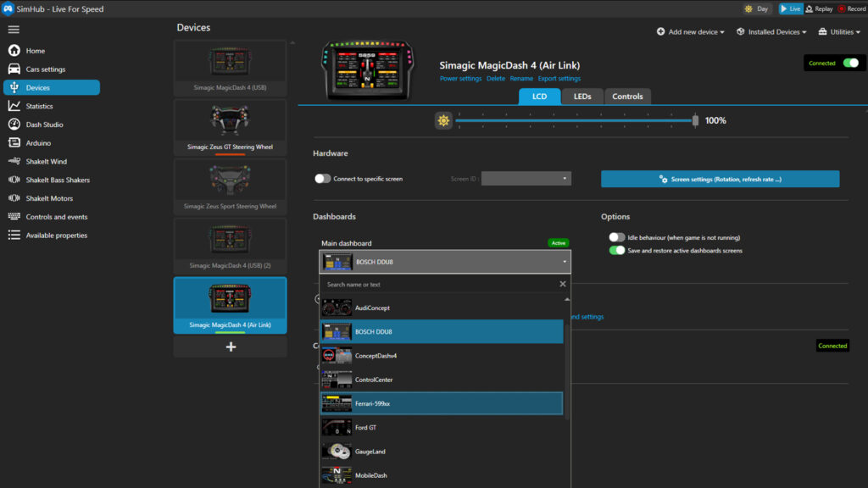Clear search with the X icon
Image resolution: width=868 pixels, height=488 pixels.
pyautogui.click(x=563, y=284)
